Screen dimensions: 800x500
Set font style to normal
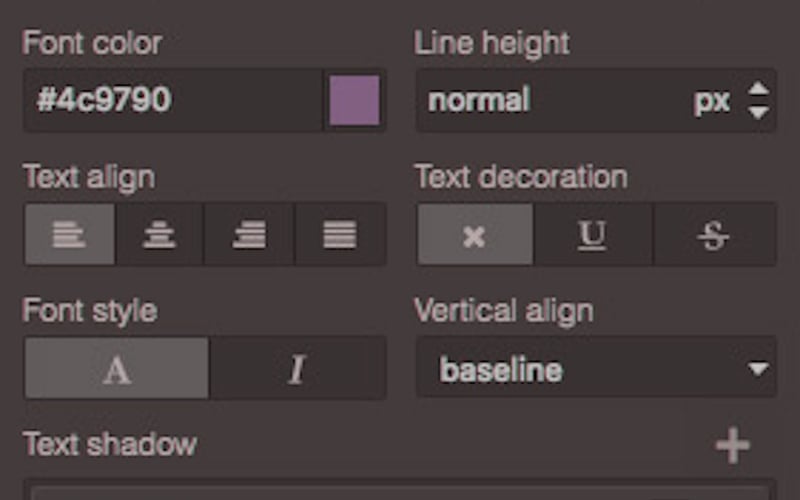[x=117, y=369]
